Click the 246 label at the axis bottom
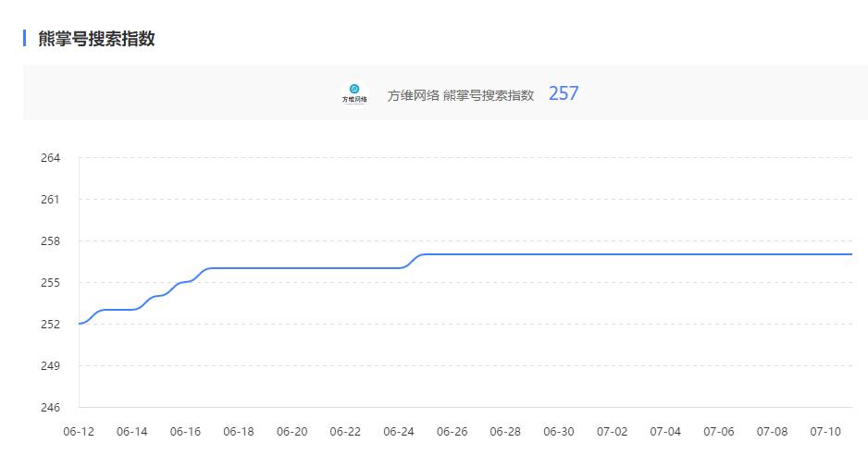The image size is (868, 455). click(50, 408)
